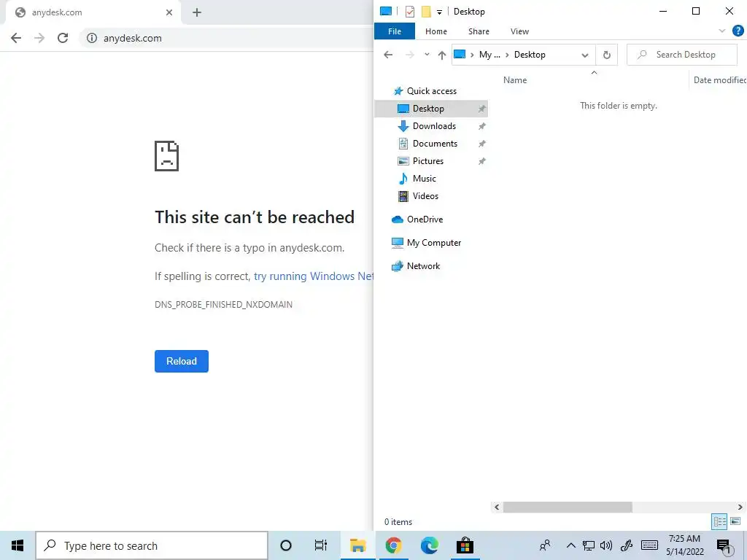Switch to the Home ribbon tab
Image resolution: width=747 pixels, height=560 pixels.
[x=436, y=31]
